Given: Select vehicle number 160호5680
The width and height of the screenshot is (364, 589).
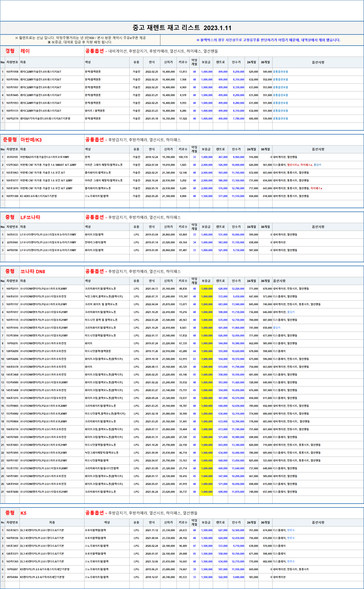Looking at the screenshot, I should pyautogui.click(x=12, y=492).
